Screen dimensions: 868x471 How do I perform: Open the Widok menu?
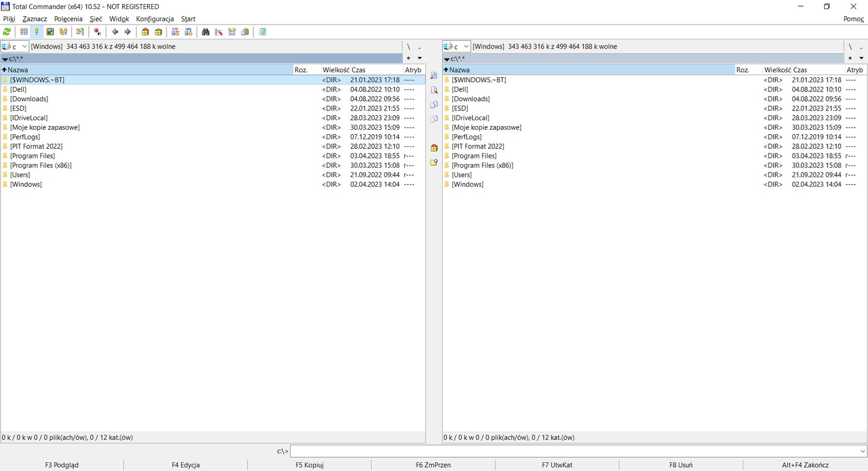(x=119, y=19)
